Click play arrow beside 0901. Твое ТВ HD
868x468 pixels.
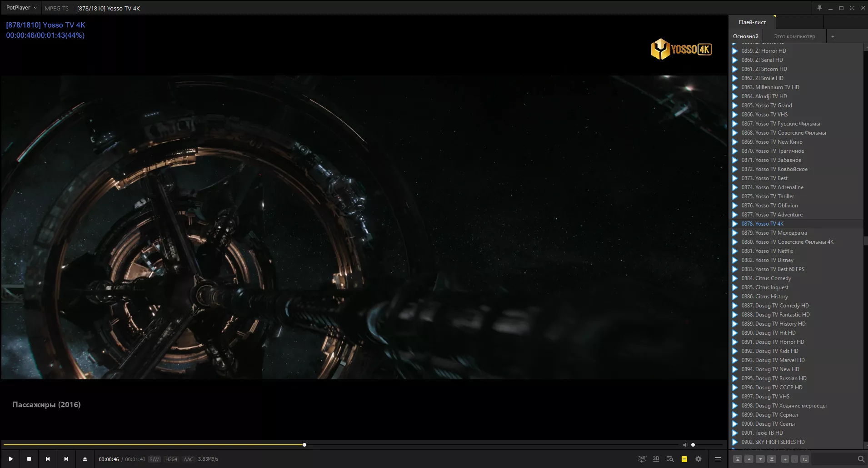coord(735,433)
